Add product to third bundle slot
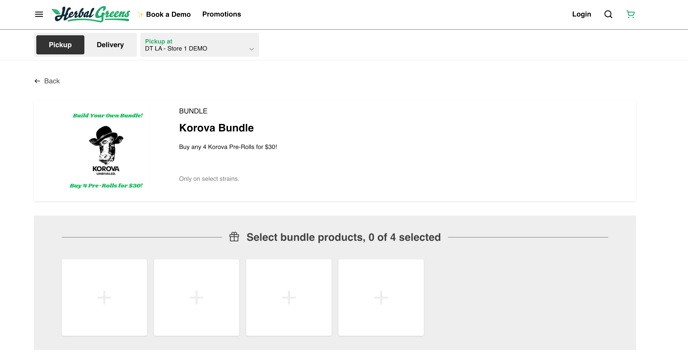Screen dimensions: 688x364 [289, 297]
